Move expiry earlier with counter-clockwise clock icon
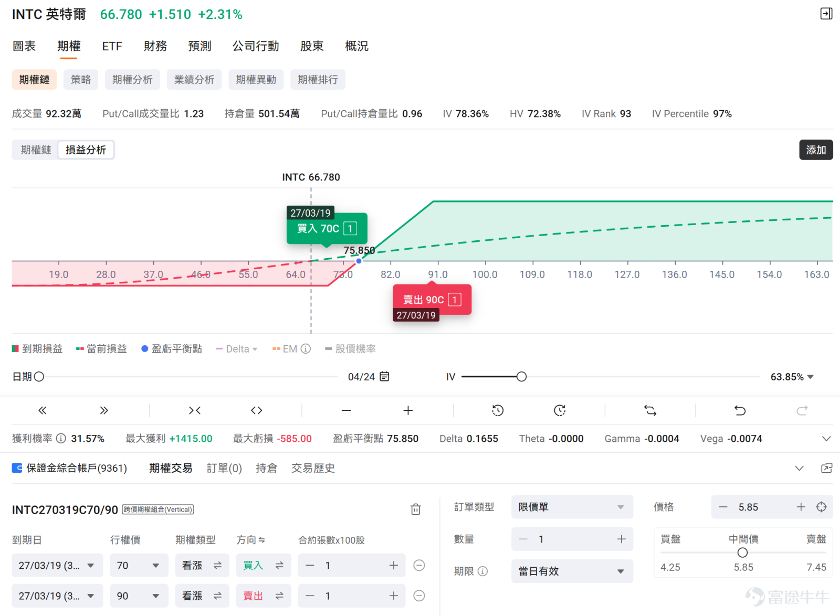Viewport: 840px width, 616px height. (498, 410)
